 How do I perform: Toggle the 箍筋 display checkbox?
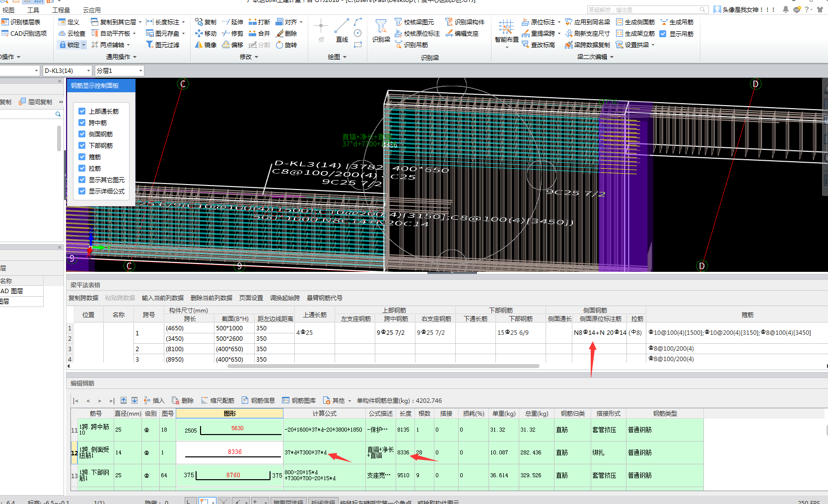[82, 157]
